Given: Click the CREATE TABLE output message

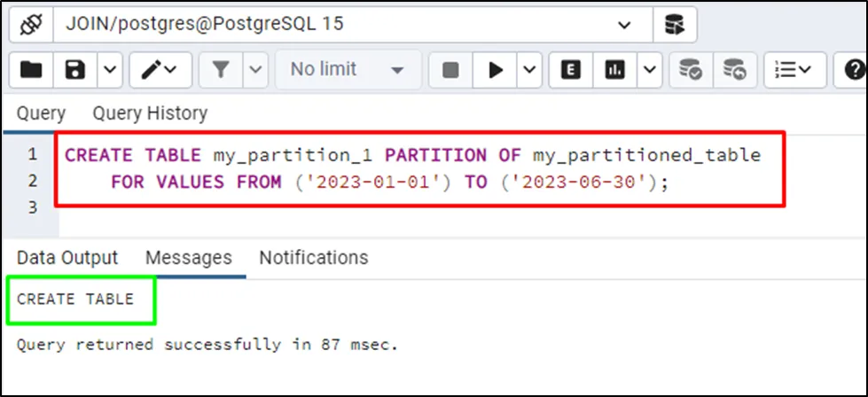Looking at the screenshot, I should (75, 300).
